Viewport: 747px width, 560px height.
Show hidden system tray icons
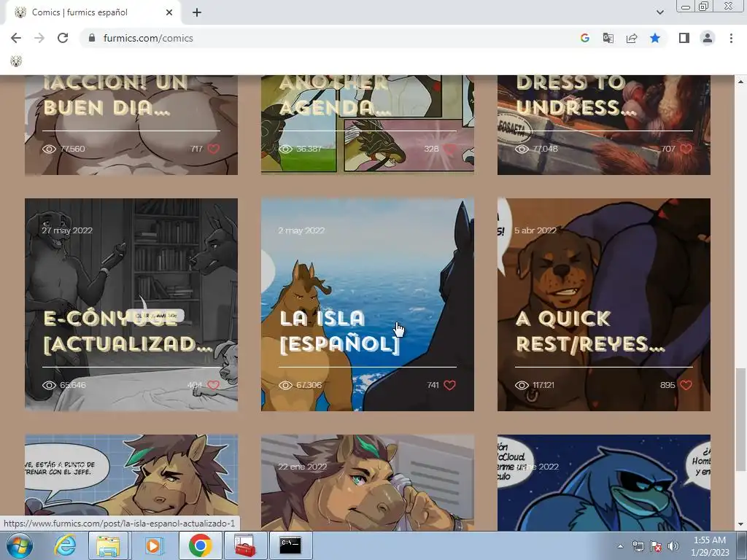(x=620, y=546)
